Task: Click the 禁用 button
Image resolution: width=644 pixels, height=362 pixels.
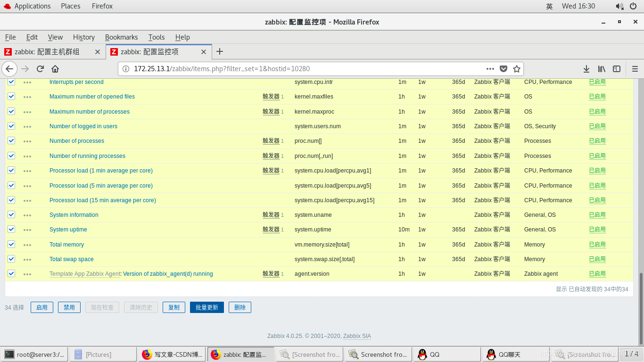Action: (69, 307)
